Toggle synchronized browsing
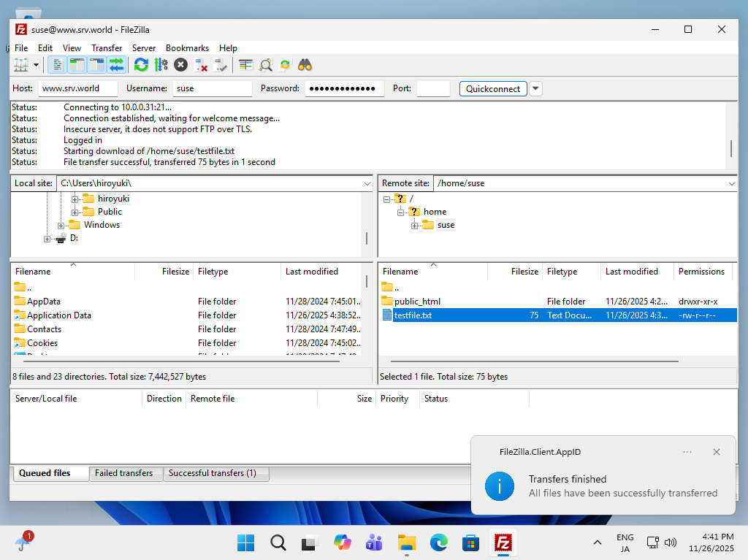The height and width of the screenshot is (560, 748). pos(285,65)
